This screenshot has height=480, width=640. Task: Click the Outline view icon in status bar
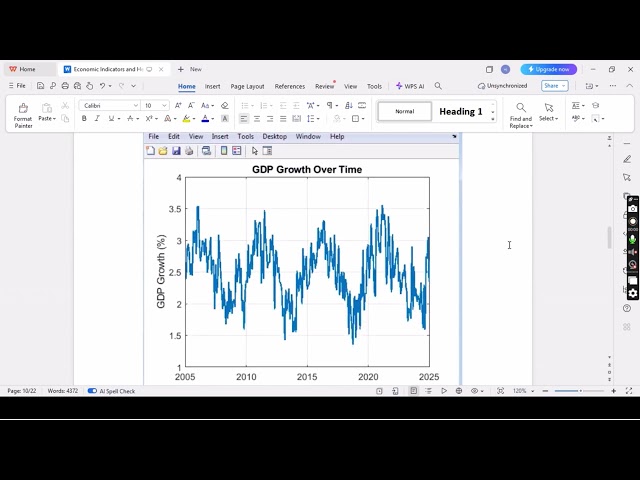click(428, 391)
